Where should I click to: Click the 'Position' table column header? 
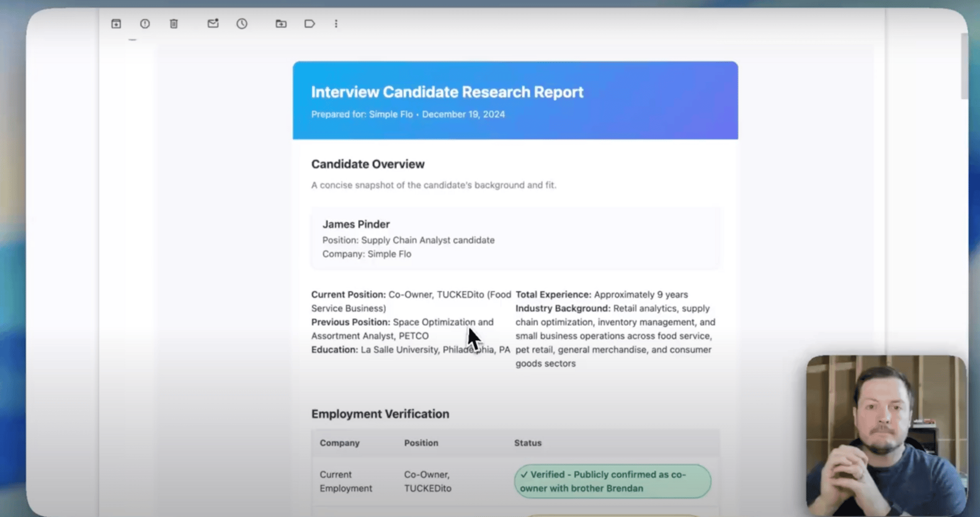(421, 443)
